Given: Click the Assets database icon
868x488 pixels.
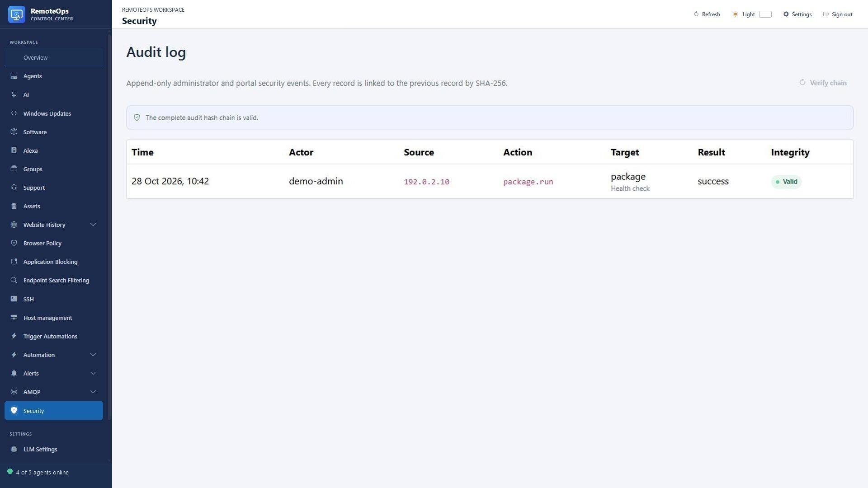Looking at the screenshot, I should point(14,206).
